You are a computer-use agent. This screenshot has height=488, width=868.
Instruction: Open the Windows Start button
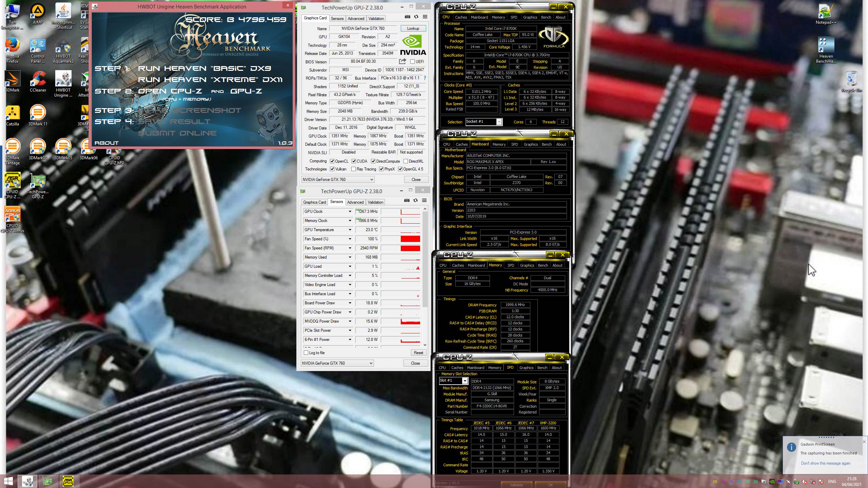pos(8,481)
